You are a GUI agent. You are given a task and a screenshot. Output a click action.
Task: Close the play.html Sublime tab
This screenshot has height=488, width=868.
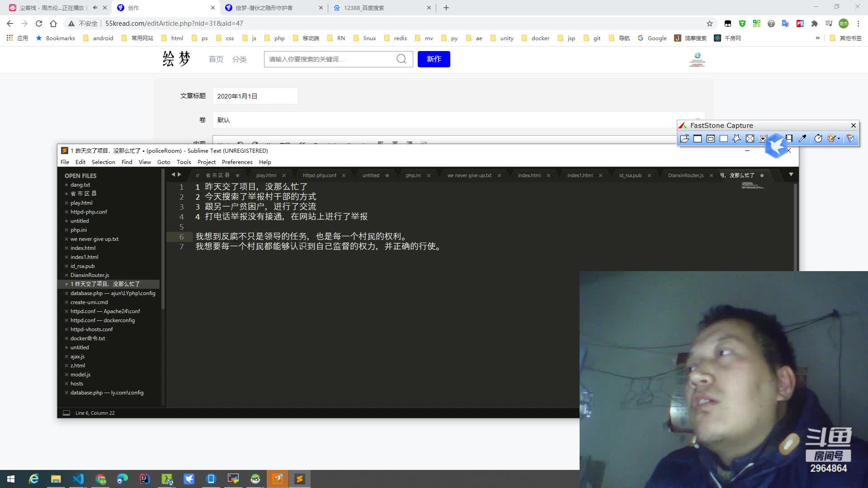coord(284,175)
